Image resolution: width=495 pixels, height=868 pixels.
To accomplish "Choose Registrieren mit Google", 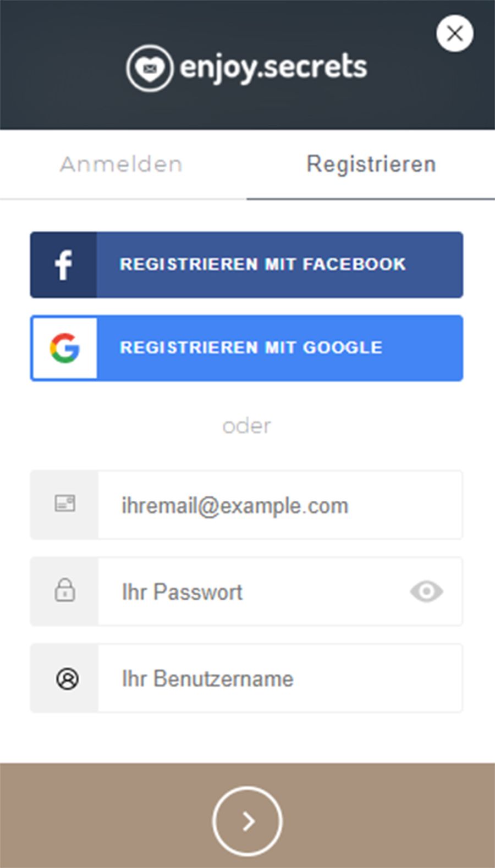I will tap(246, 348).
